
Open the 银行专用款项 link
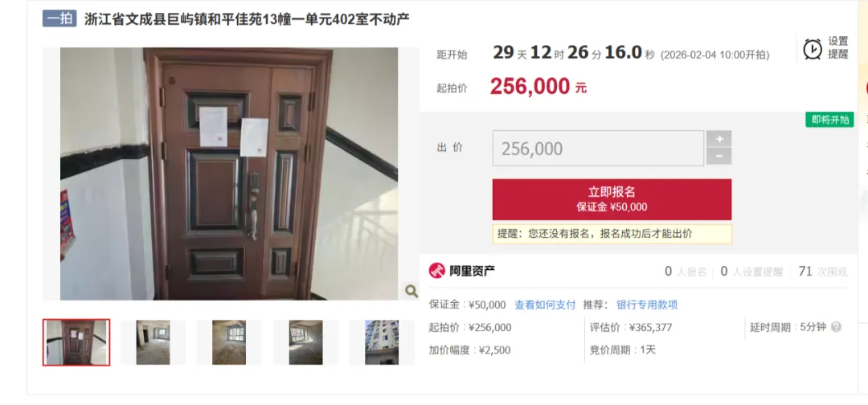click(647, 305)
